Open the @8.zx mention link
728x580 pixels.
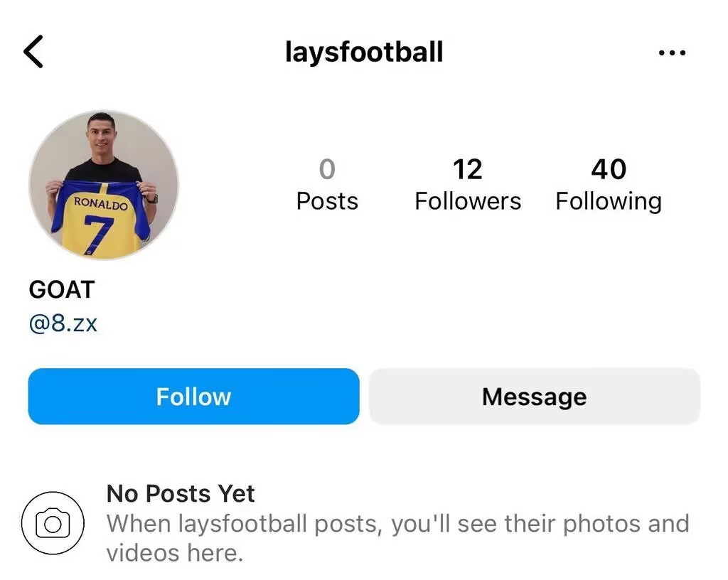(63, 324)
